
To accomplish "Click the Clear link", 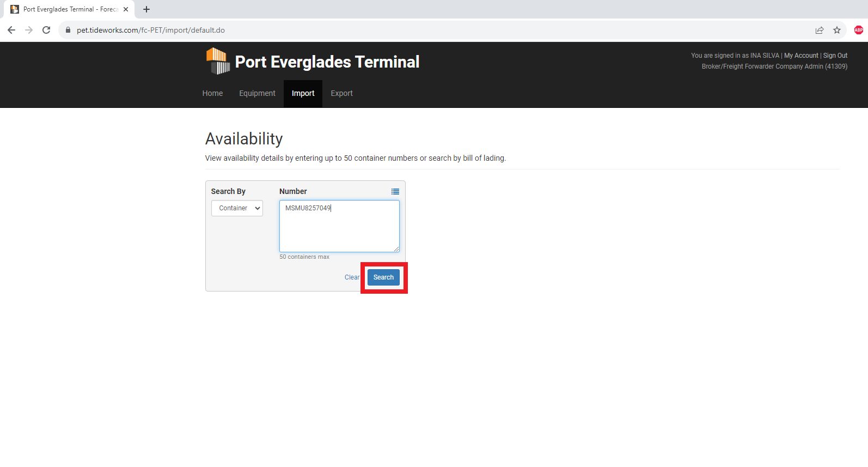I will point(352,277).
